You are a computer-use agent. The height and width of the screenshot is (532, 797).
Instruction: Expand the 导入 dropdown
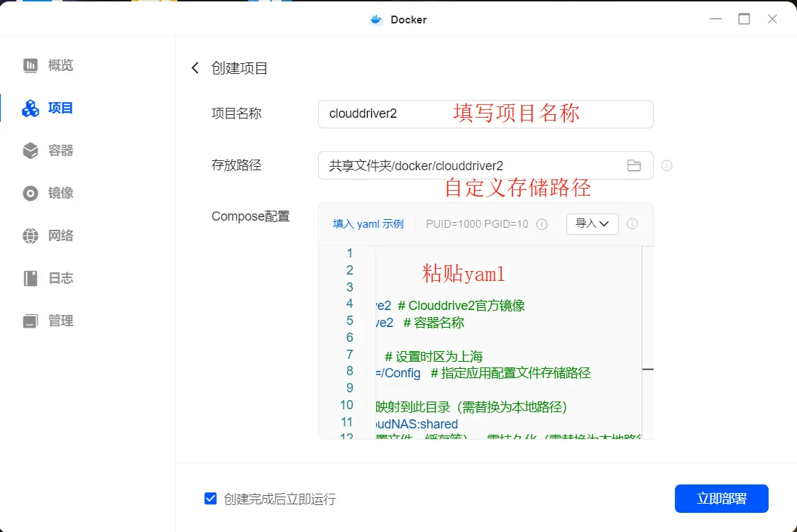click(592, 223)
